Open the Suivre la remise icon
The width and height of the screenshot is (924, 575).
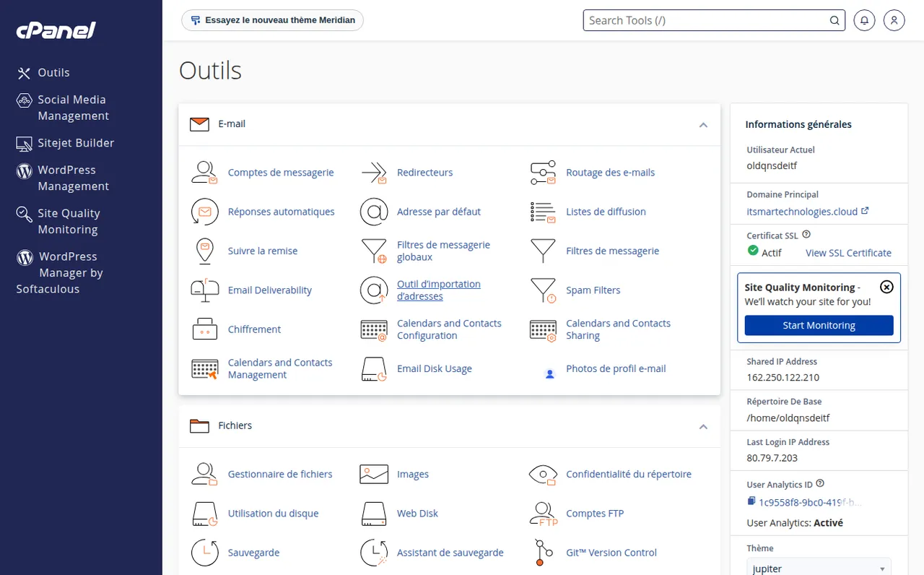204,251
